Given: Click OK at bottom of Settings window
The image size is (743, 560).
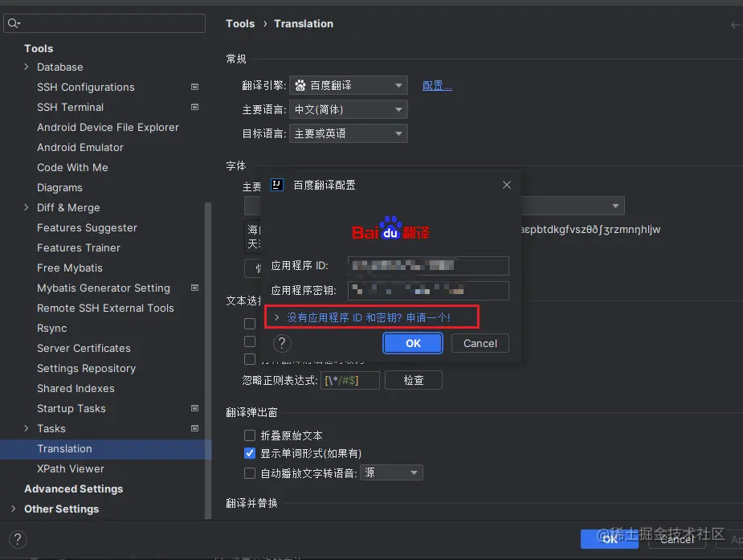Looking at the screenshot, I should coord(610,539).
